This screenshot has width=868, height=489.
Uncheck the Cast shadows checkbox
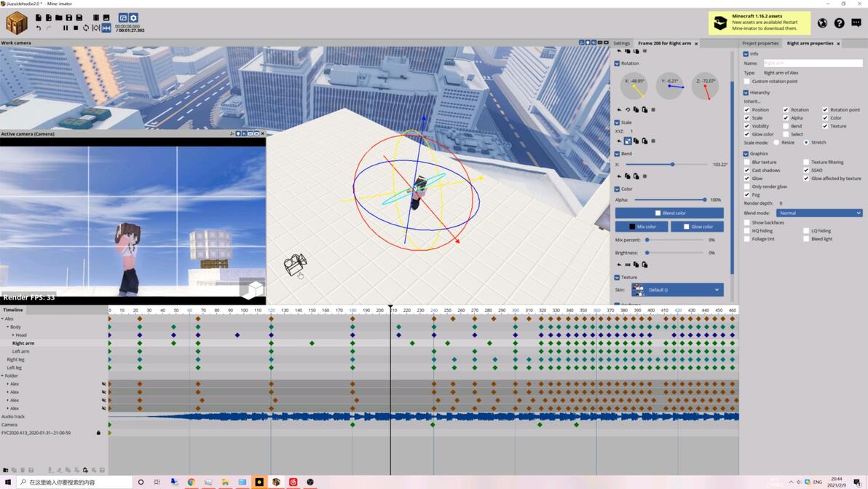coord(747,171)
